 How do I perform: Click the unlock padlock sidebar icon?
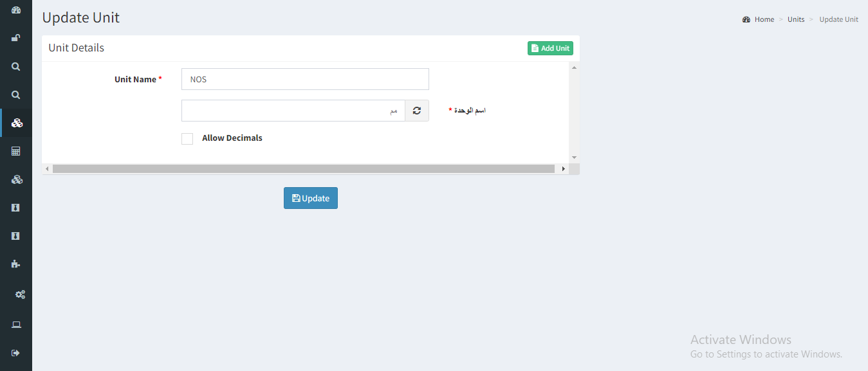coord(16,38)
